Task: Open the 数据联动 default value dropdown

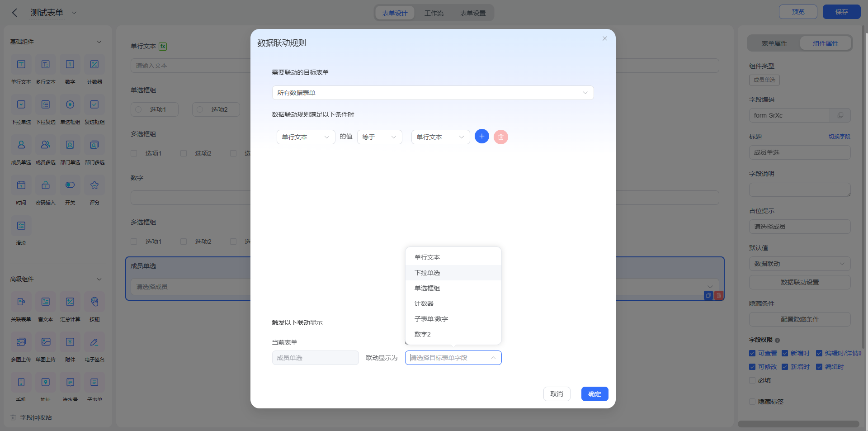Action: pyautogui.click(x=800, y=264)
